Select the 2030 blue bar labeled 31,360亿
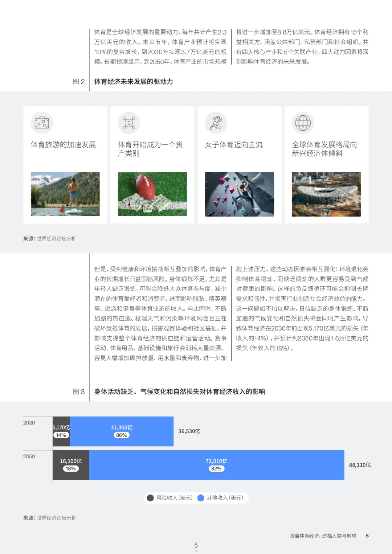 122,431
